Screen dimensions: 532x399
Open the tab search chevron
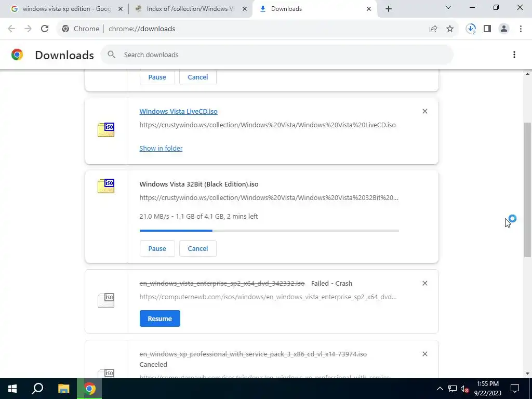coord(448,7)
